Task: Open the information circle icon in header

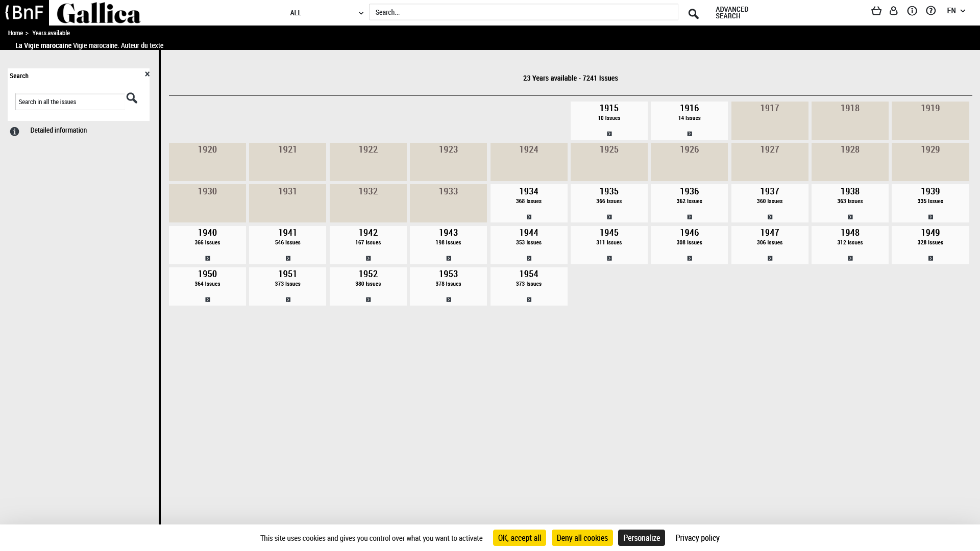Action: [912, 11]
